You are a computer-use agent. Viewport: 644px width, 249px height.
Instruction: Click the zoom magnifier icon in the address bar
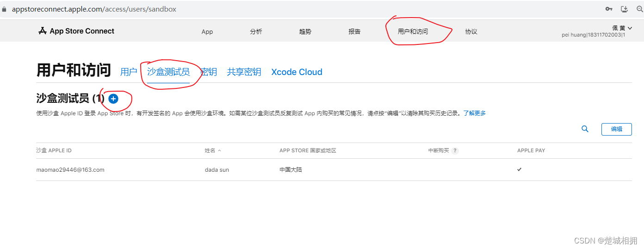coord(640,9)
